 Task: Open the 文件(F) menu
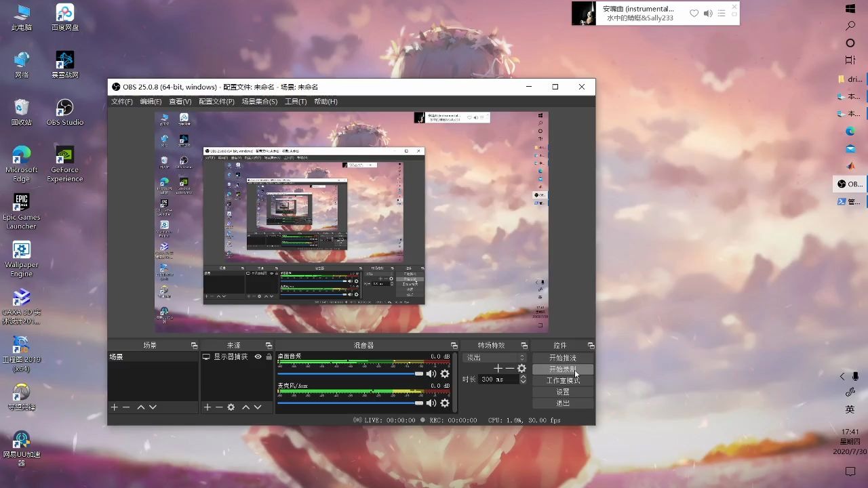(122, 102)
